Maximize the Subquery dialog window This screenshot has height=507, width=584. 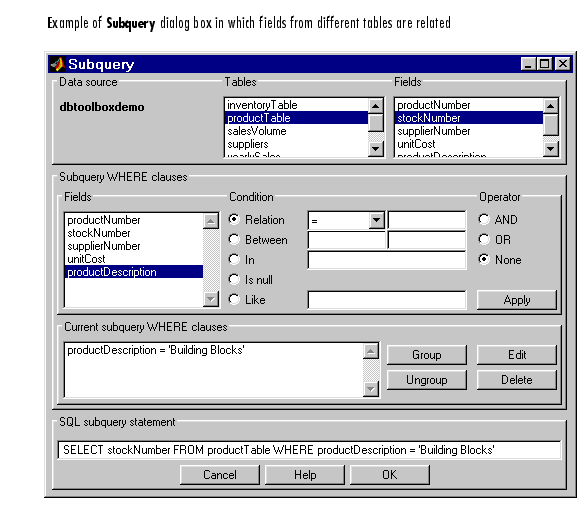pos(545,64)
